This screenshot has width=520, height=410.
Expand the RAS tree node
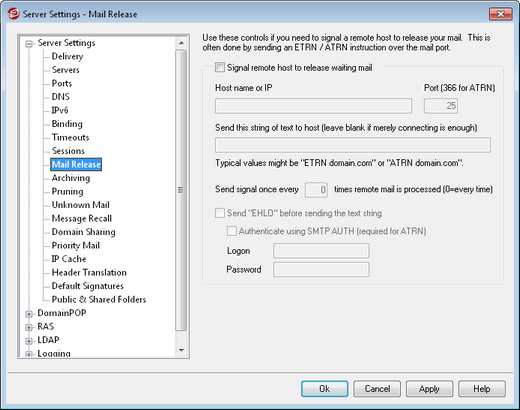[x=29, y=327]
